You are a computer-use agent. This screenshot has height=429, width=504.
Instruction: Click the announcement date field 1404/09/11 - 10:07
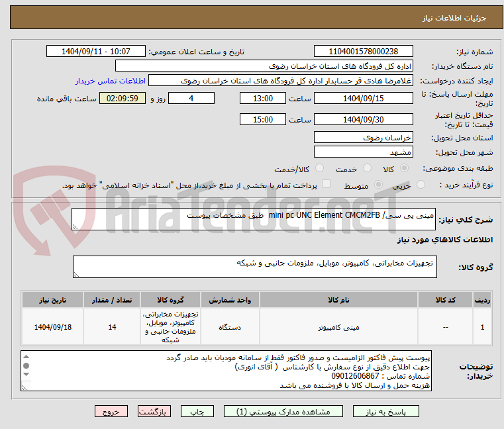[x=96, y=52]
